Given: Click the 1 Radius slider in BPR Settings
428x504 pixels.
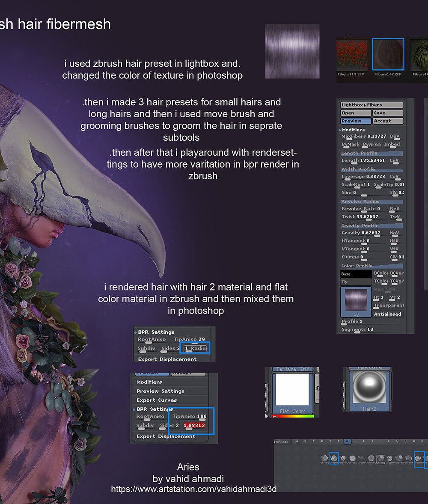Looking at the screenshot, I should point(196,348).
